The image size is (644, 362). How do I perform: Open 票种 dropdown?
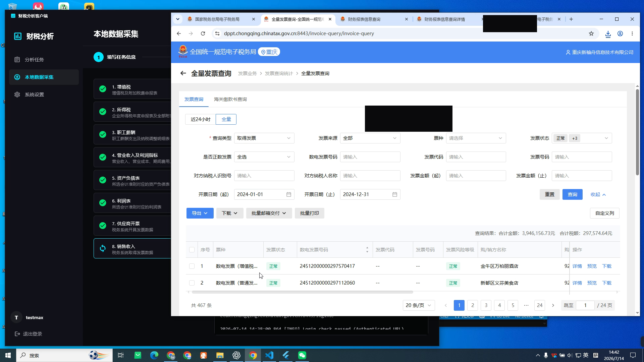pyautogui.click(x=476, y=138)
